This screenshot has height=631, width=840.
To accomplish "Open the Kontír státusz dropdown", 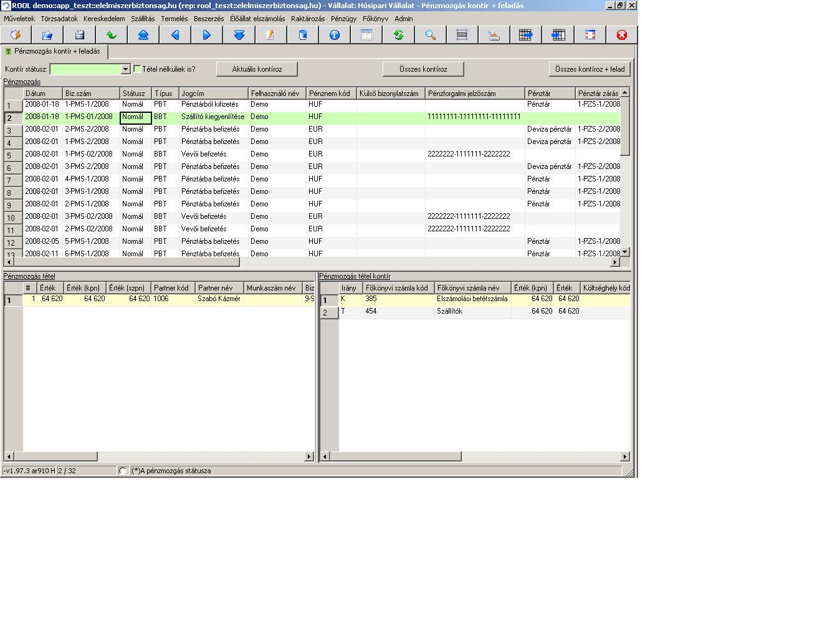I will (125, 69).
